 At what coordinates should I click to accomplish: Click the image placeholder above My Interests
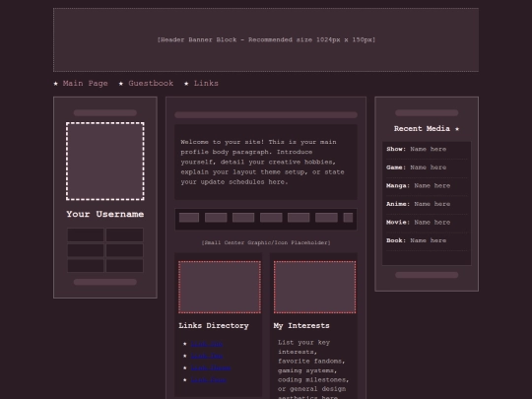click(315, 287)
